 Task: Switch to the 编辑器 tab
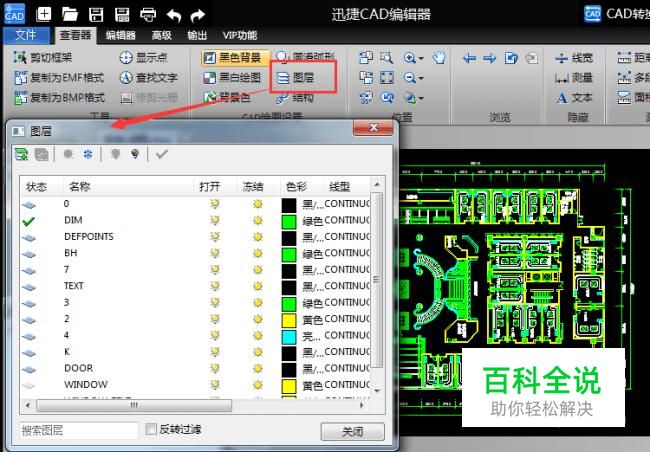tap(121, 34)
